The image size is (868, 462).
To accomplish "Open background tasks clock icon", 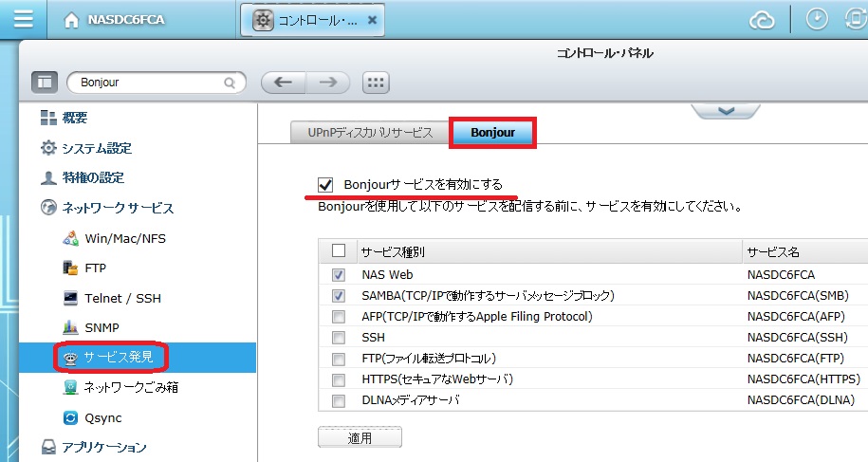I will [x=817, y=19].
